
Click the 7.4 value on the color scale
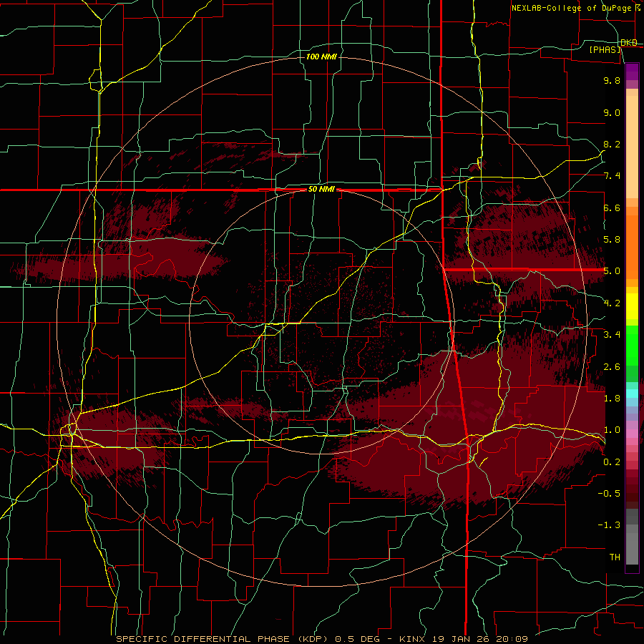click(612, 176)
